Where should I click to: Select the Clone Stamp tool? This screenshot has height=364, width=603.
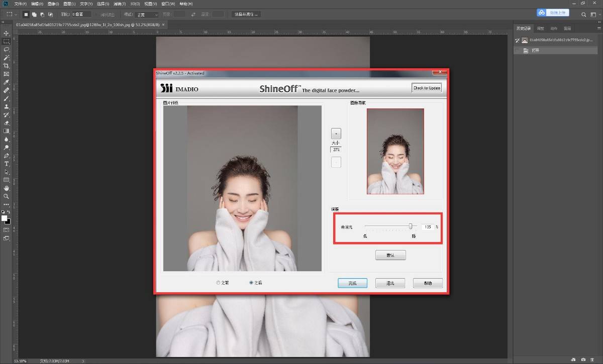(7, 106)
